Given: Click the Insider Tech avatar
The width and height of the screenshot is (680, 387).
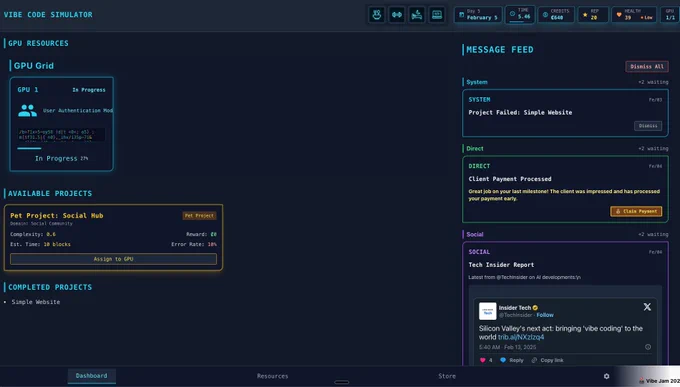Looking at the screenshot, I should click(x=487, y=311).
